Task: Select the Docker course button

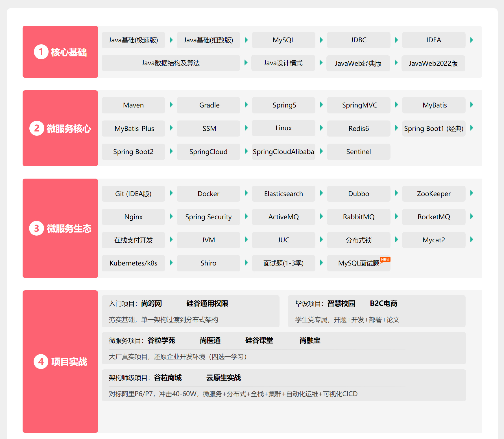Action: (208, 194)
